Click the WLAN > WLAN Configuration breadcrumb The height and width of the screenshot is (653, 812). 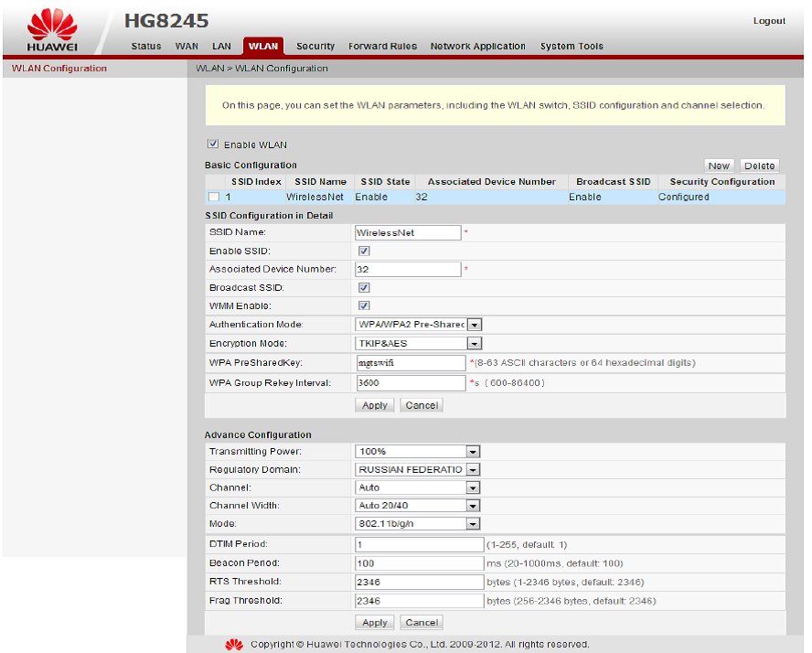tap(262, 69)
